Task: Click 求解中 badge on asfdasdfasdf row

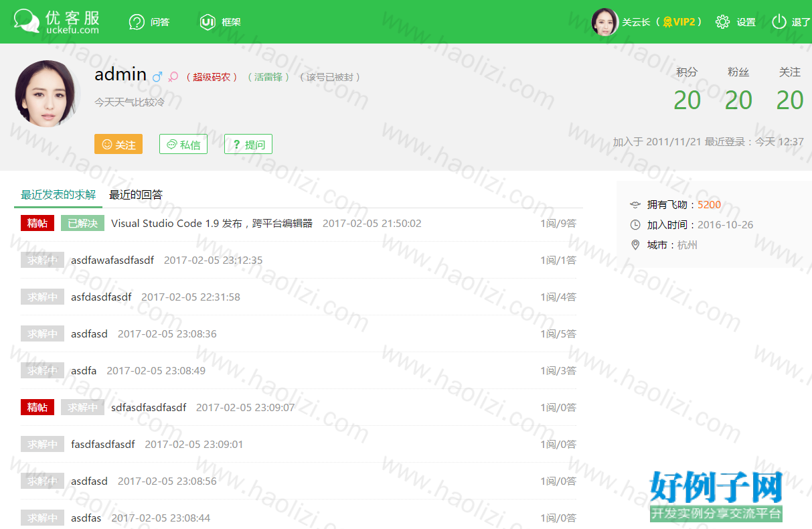Action: (x=42, y=297)
